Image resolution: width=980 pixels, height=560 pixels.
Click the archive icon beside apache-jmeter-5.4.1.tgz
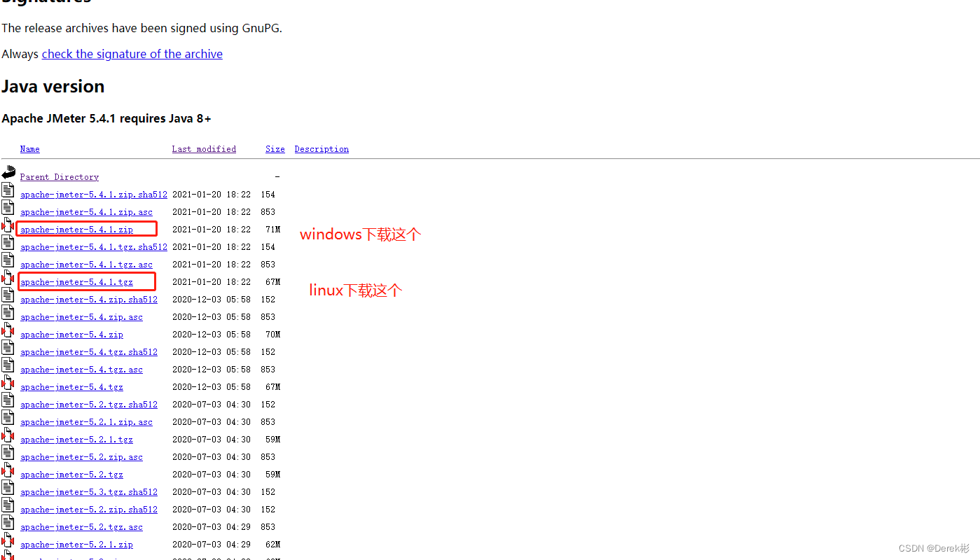(8, 276)
